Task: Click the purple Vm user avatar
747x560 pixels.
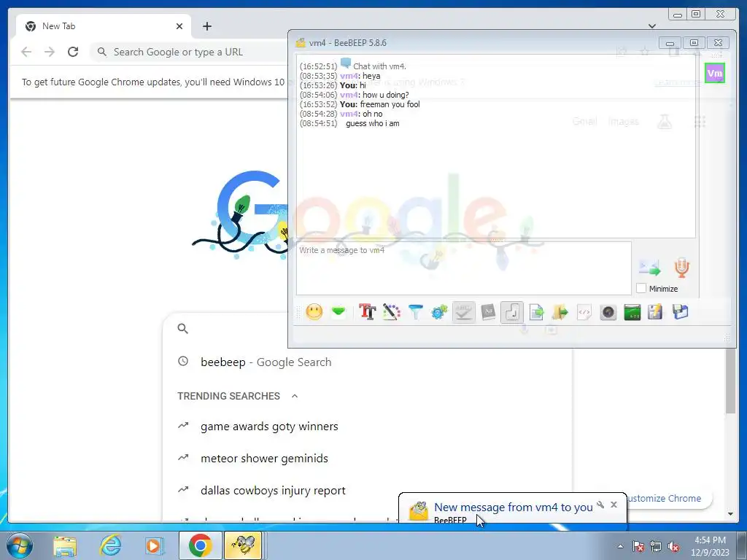Action: tap(715, 73)
